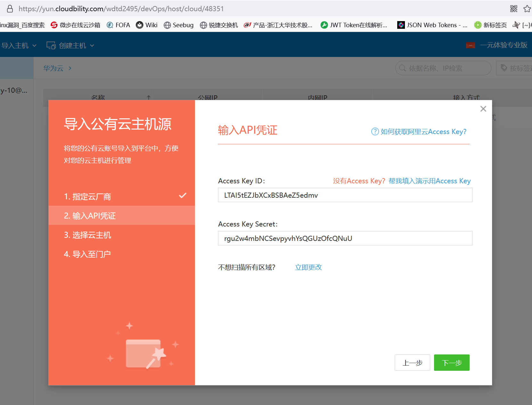Image resolution: width=532 pixels, height=405 pixels.
Task: Close the import cloud host dialog
Action: coord(483,109)
